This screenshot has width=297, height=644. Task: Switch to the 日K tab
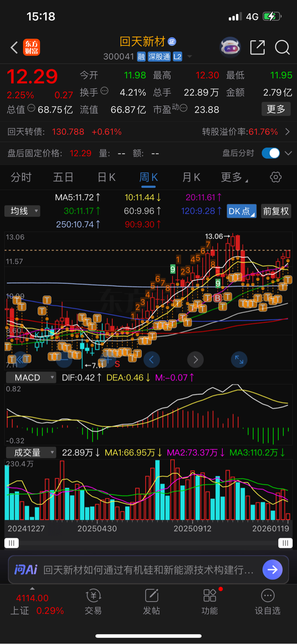tap(106, 177)
